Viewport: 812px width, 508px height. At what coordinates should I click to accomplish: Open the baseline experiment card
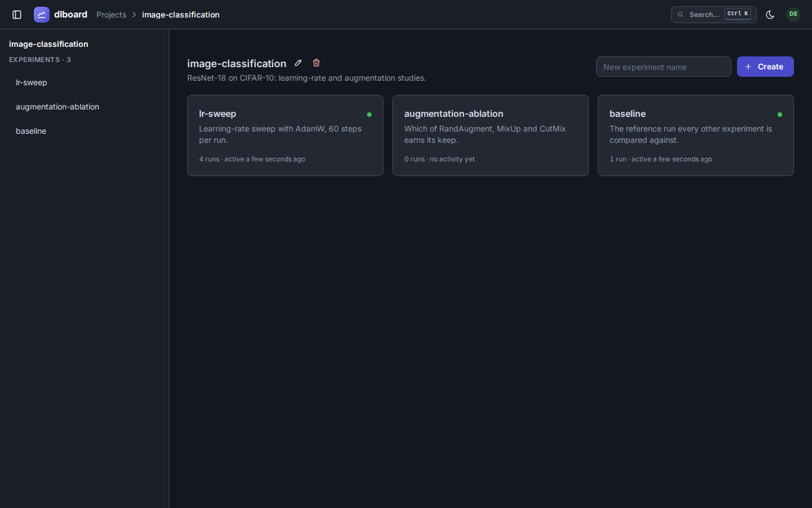point(696,135)
